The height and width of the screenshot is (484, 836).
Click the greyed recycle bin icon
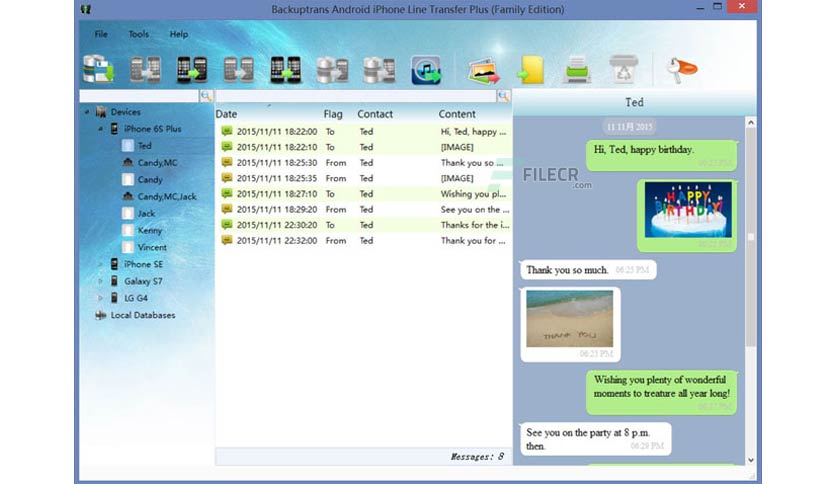point(623,69)
